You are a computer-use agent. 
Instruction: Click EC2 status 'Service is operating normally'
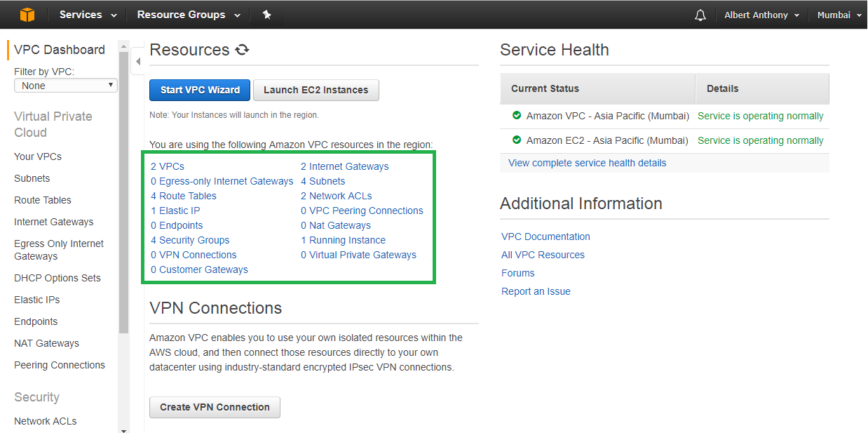point(761,140)
